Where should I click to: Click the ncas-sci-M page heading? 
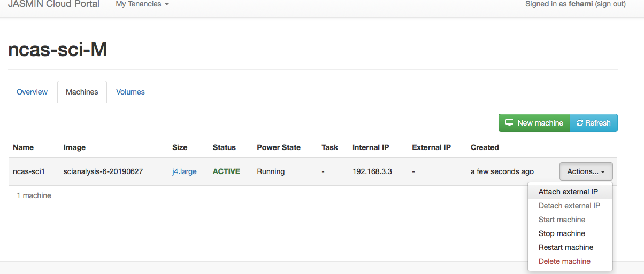click(x=58, y=50)
